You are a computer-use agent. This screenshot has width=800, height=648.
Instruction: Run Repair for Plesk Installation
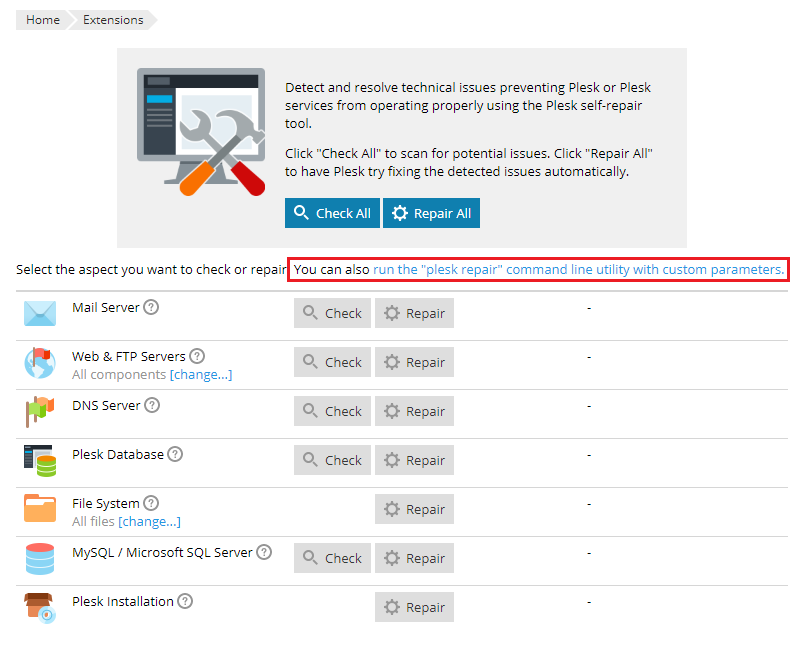pos(414,607)
